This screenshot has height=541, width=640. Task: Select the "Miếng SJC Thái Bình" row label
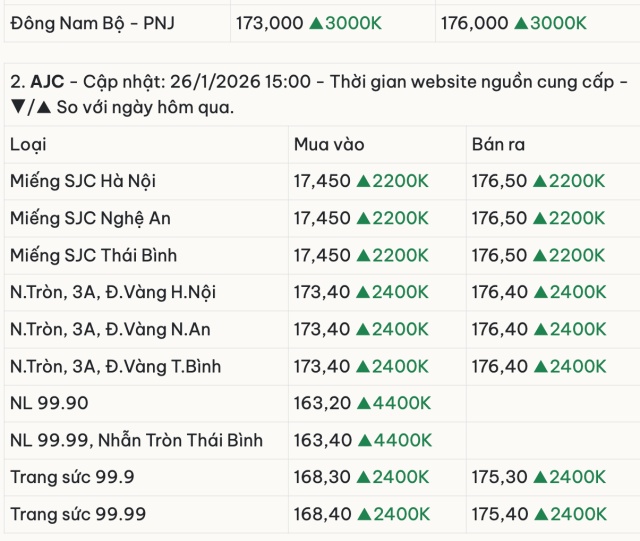pyautogui.click(x=93, y=255)
